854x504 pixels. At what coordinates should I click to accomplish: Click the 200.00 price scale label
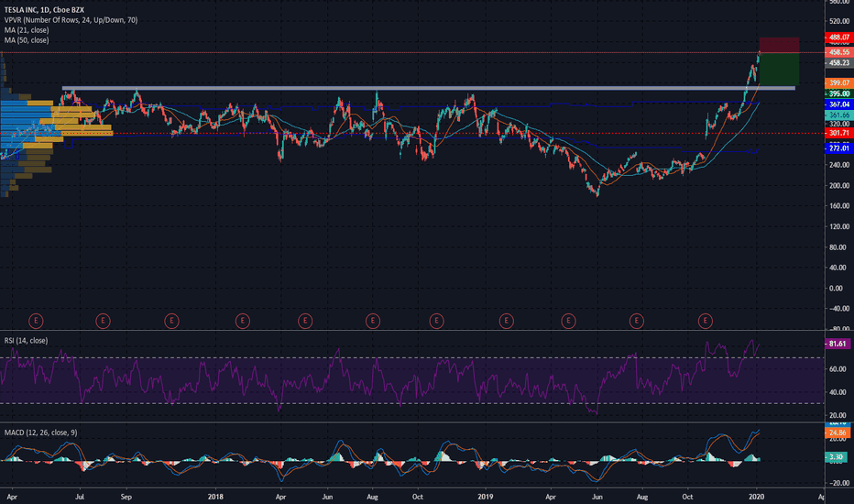839,185
